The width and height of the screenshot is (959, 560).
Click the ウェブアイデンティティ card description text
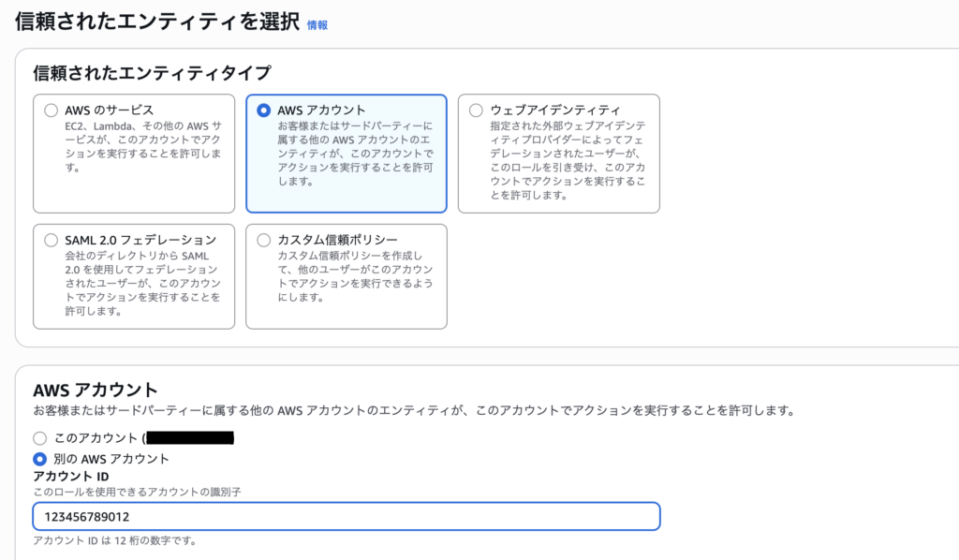(x=568, y=160)
